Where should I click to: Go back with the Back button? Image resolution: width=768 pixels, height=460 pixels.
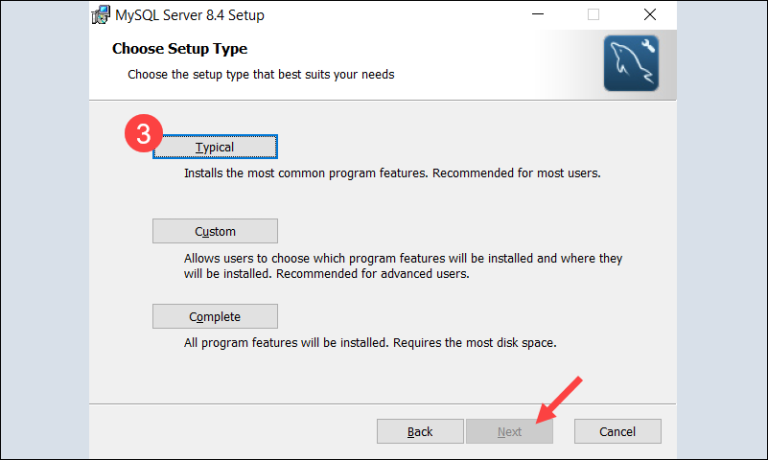point(420,431)
